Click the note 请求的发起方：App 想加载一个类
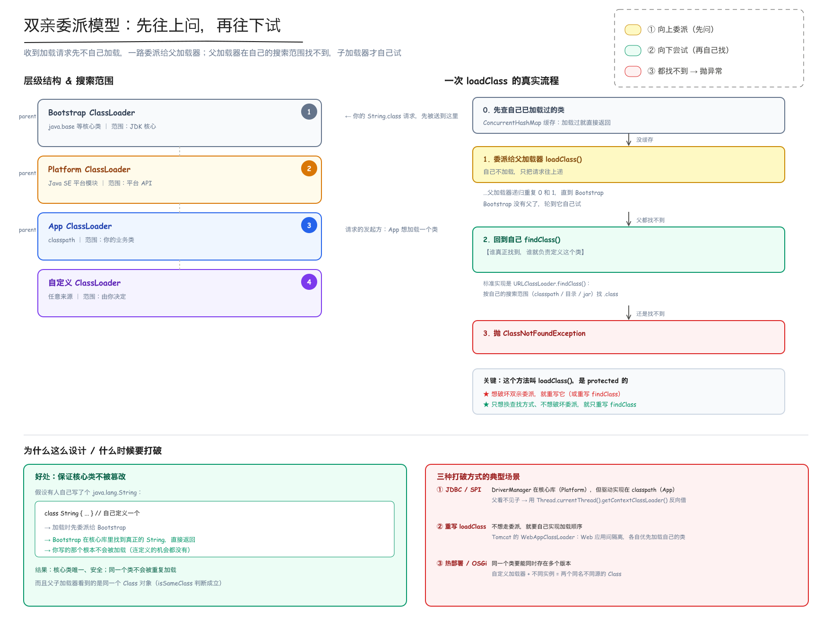832x644 pixels. [x=391, y=230]
